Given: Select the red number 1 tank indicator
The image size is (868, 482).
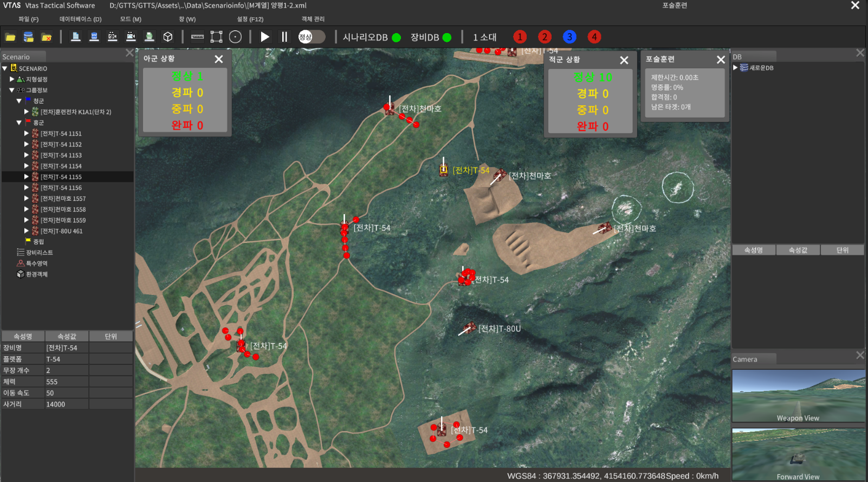Looking at the screenshot, I should pos(520,37).
